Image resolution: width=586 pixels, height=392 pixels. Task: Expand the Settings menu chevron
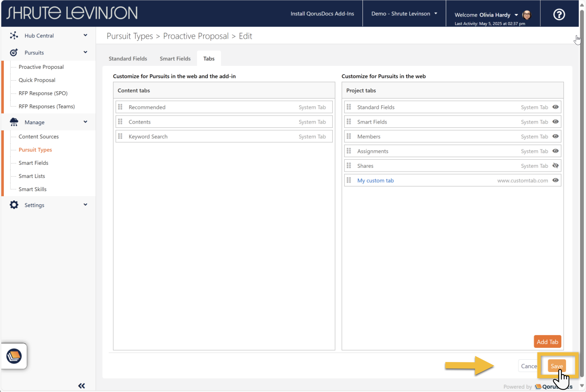tap(85, 204)
